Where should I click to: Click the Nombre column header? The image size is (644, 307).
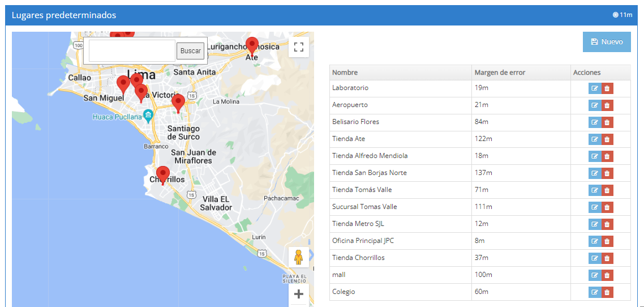point(345,73)
